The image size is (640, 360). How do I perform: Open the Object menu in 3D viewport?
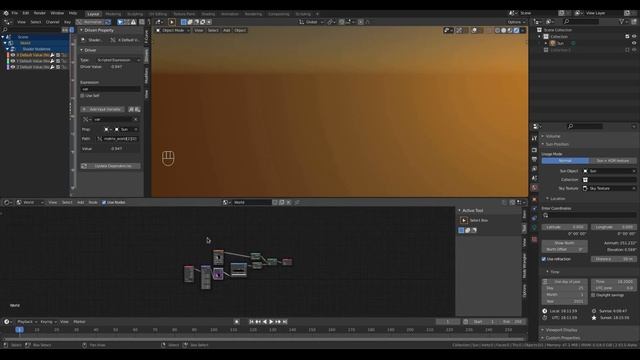pos(240,30)
